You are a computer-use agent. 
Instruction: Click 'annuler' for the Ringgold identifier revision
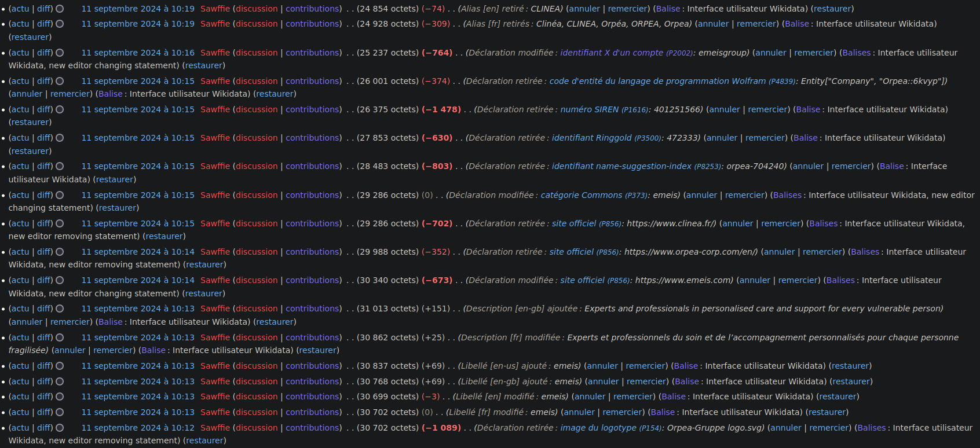722,138
